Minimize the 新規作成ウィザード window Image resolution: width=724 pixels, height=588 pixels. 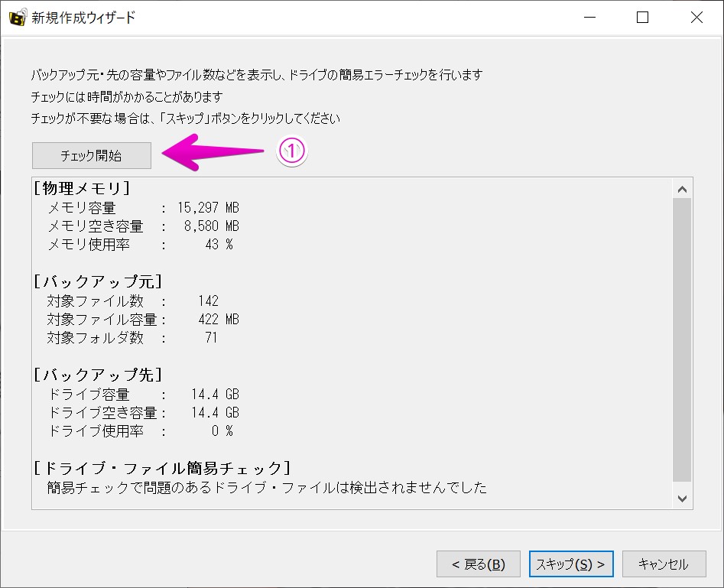tap(589, 18)
